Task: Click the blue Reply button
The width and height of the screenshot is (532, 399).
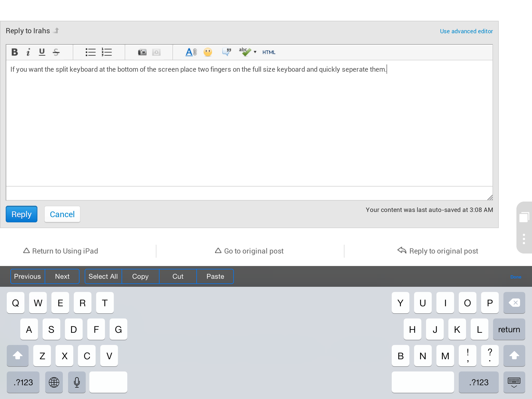Action: click(22, 214)
